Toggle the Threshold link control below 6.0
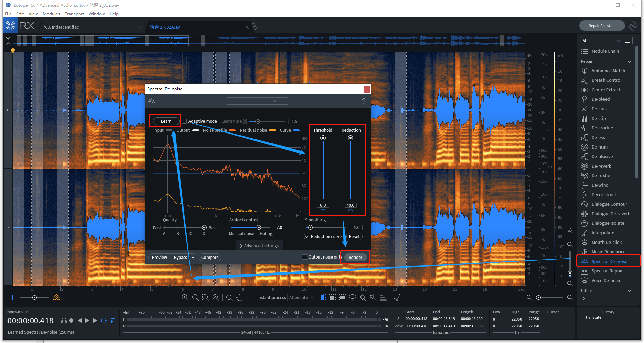Image resolution: width=644 pixels, height=343 pixels. pyautogui.click(x=323, y=211)
